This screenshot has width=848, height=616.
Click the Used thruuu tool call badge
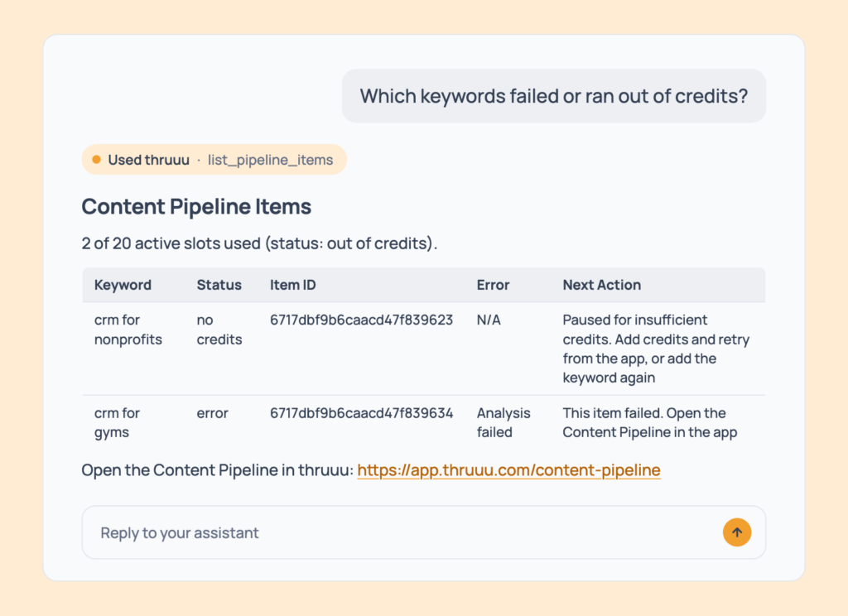point(214,160)
